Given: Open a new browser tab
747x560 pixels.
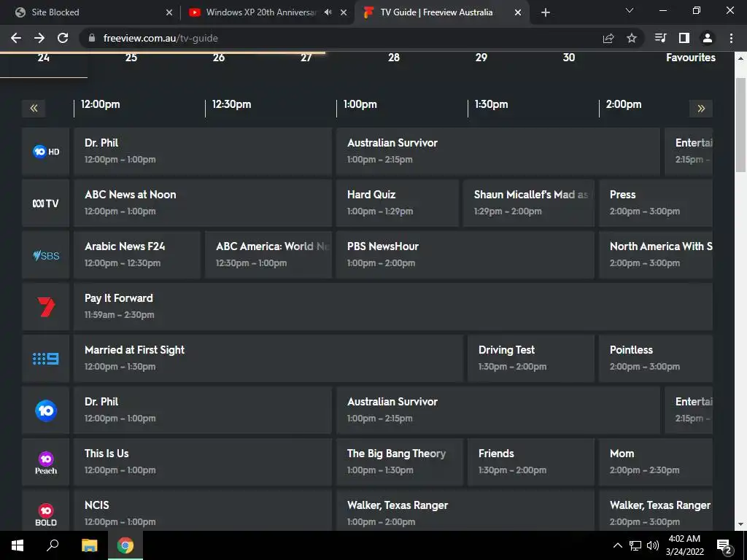Looking at the screenshot, I should click(546, 12).
